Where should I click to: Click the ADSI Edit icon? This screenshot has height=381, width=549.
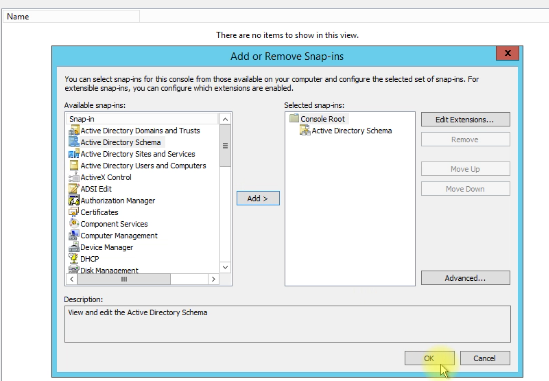click(74, 189)
